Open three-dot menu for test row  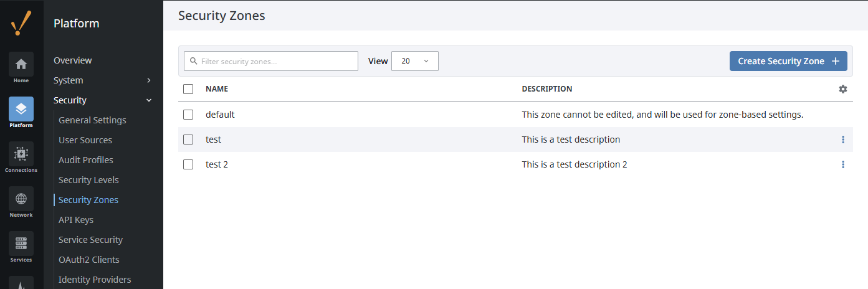[843, 140]
